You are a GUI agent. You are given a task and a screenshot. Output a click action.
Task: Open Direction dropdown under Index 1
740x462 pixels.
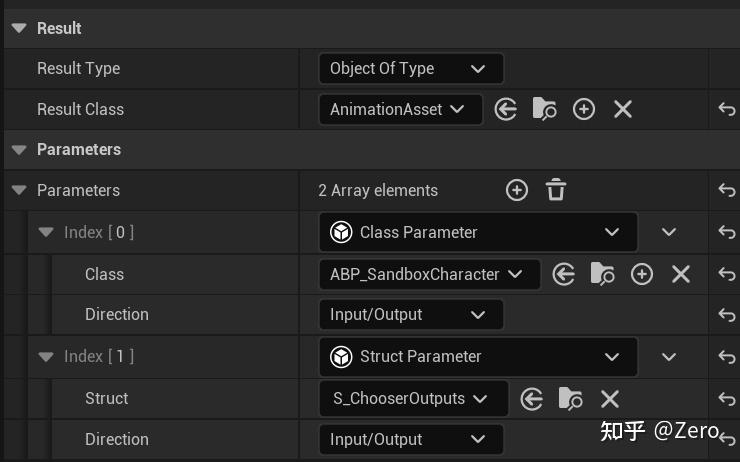coord(410,439)
